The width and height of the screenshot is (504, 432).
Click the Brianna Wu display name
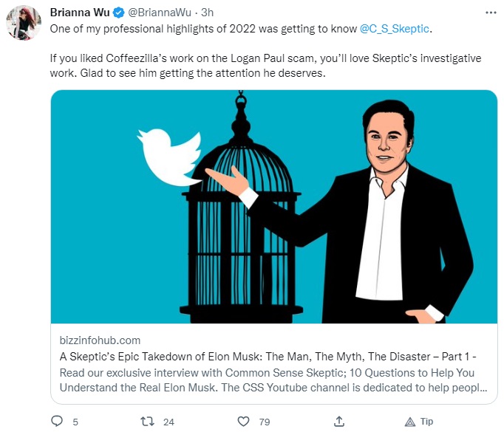tap(80, 13)
